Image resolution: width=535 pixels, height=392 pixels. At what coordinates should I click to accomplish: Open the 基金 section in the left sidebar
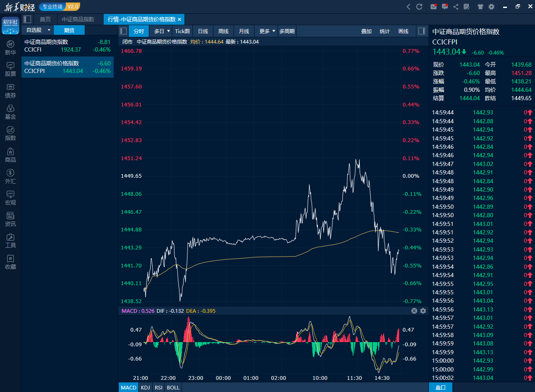(10, 112)
